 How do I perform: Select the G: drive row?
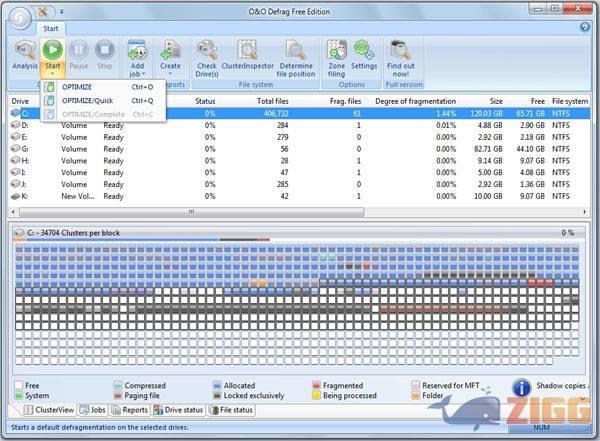pyautogui.click(x=299, y=149)
